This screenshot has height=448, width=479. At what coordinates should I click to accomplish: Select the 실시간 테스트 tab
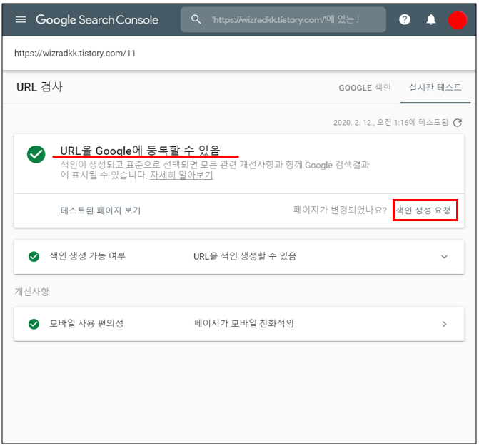pos(435,88)
